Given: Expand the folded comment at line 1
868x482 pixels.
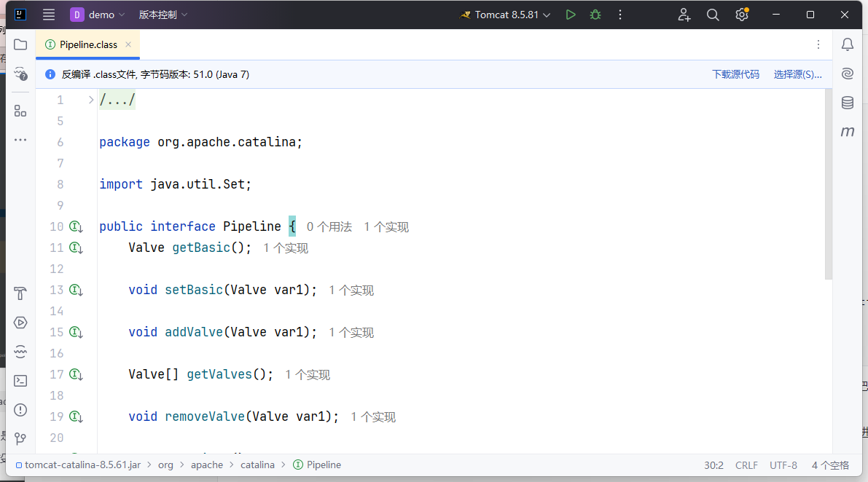Looking at the screenshot, I should pos(91,100).
